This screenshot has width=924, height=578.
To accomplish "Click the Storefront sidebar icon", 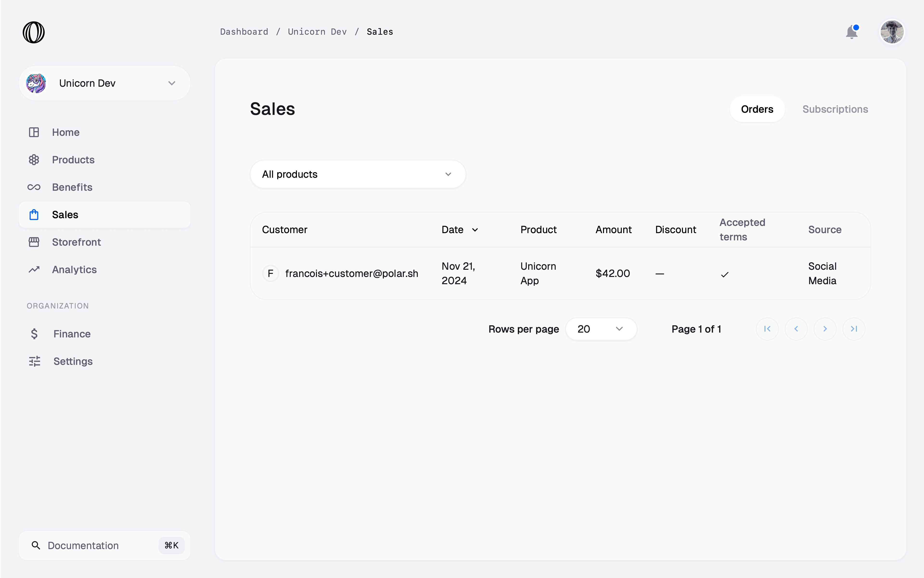I will coord(34,242).
